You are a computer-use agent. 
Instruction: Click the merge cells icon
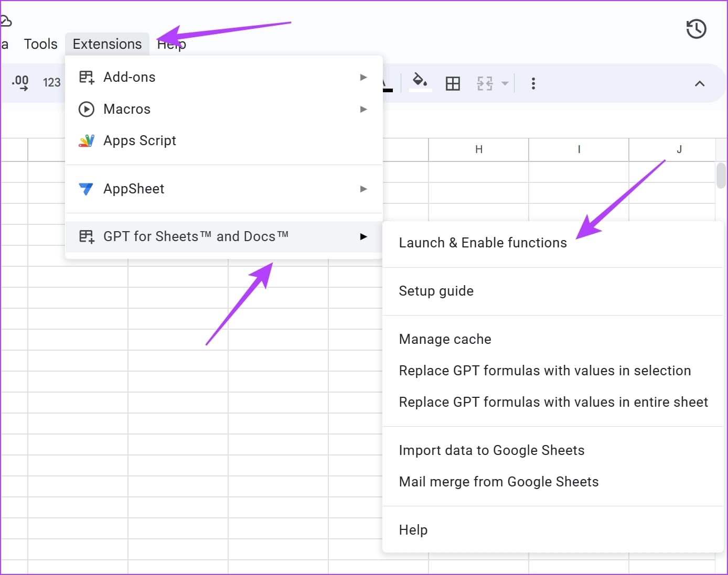coord(485,83)
